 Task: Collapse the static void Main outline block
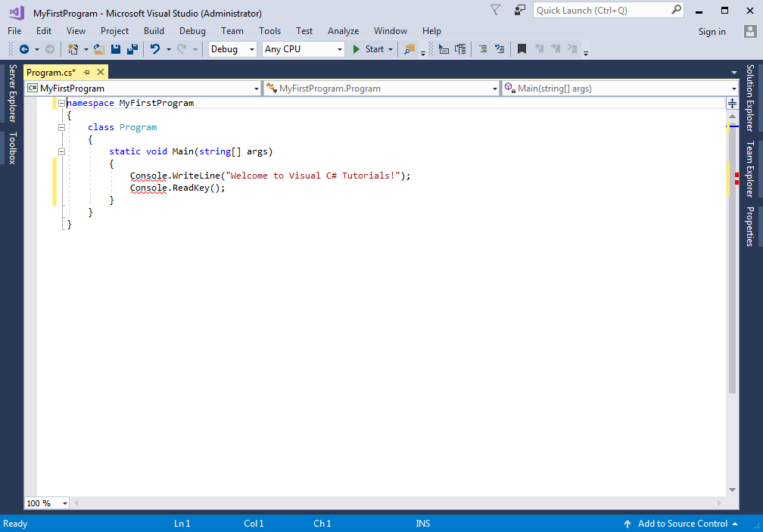[x=62, y=151]
